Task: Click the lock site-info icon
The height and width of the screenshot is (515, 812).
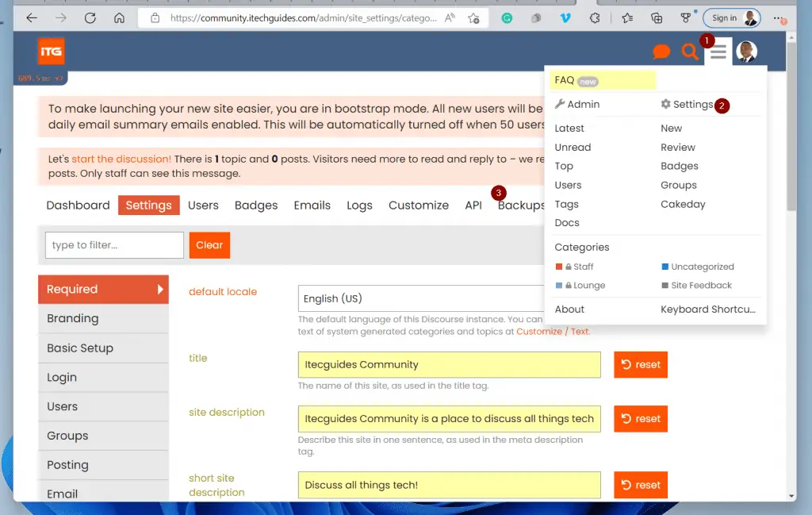Action: (155, 18)
